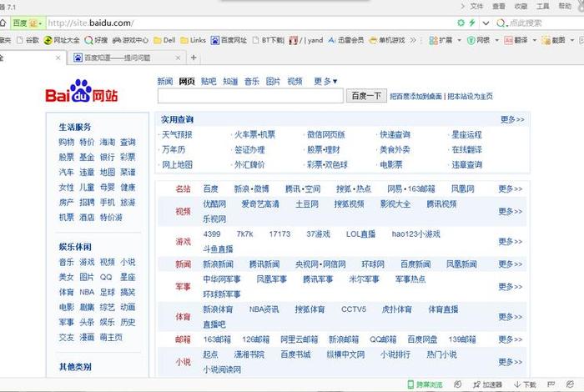Viewport: 584px width, 392px height.
Task: Click the Baidu search input field
Action: click(250, 96)
